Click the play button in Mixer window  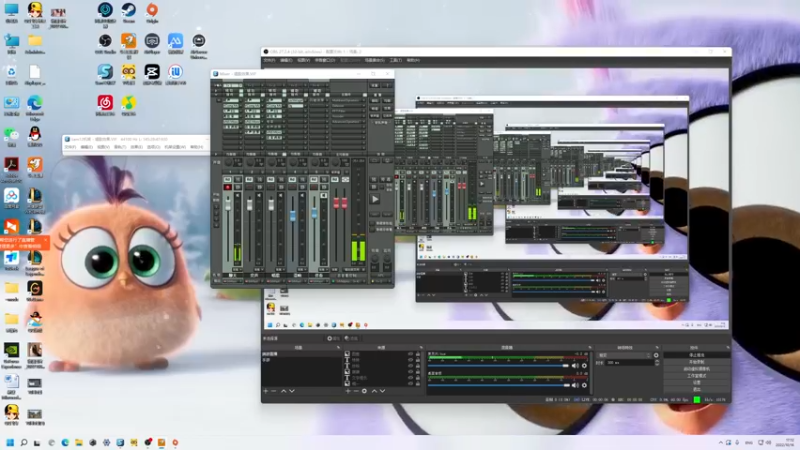[375, 199]
